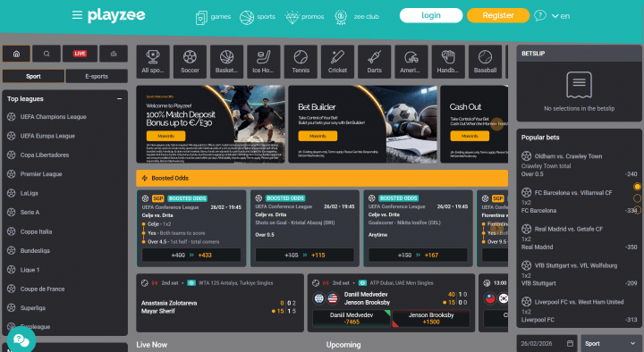The image size is (644, 352).
Task: Click the login button
Action: click(x=431, y=15)
